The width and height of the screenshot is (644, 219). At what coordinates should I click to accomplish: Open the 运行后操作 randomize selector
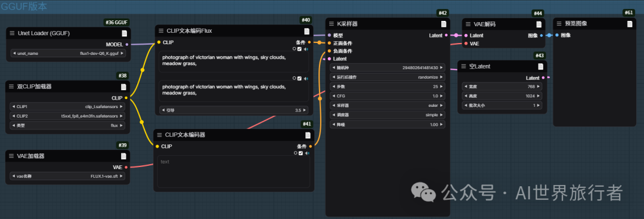388,77
